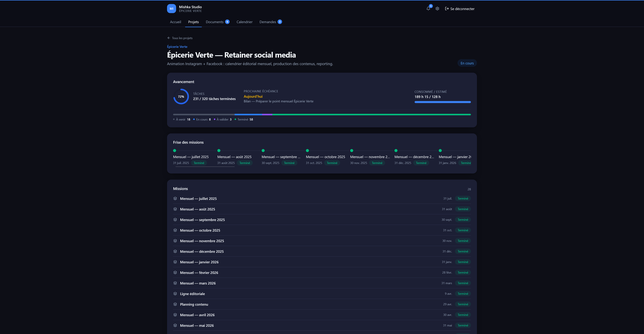Click "30 sept. 2025" date in Frise
644x334 pixels.
coord(271,163)
